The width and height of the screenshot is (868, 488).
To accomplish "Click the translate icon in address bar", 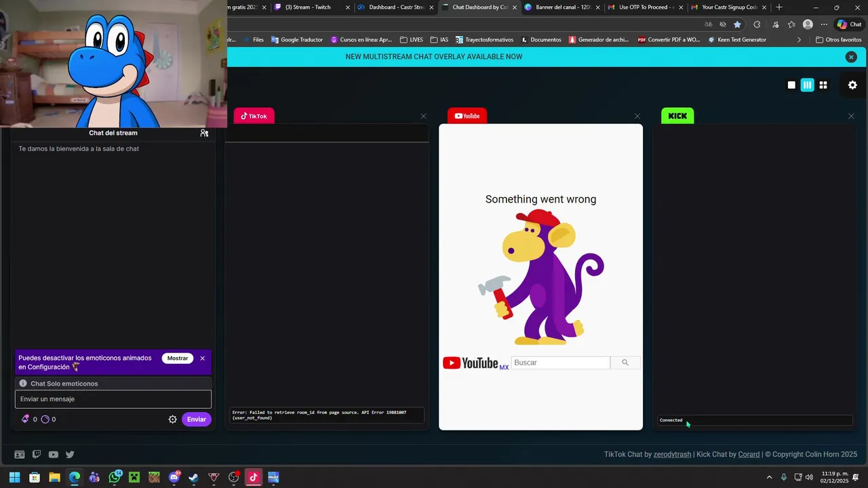I will pyautogui.click(x=708, y=24).
